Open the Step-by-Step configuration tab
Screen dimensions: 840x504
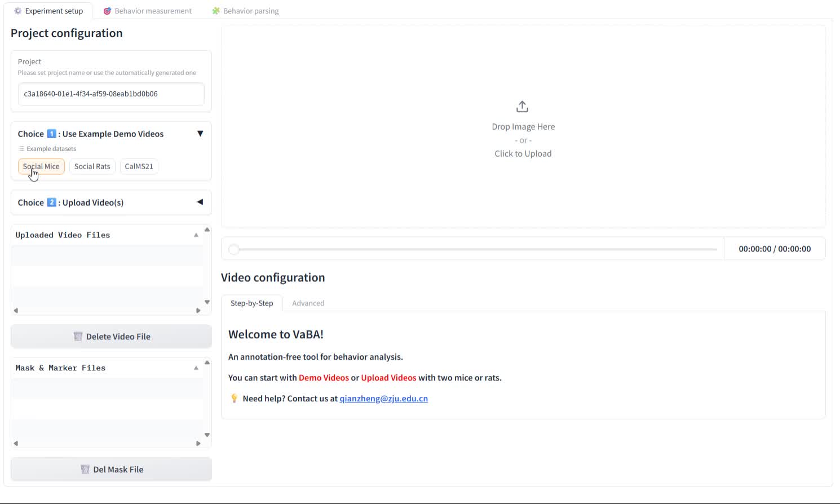252,303
